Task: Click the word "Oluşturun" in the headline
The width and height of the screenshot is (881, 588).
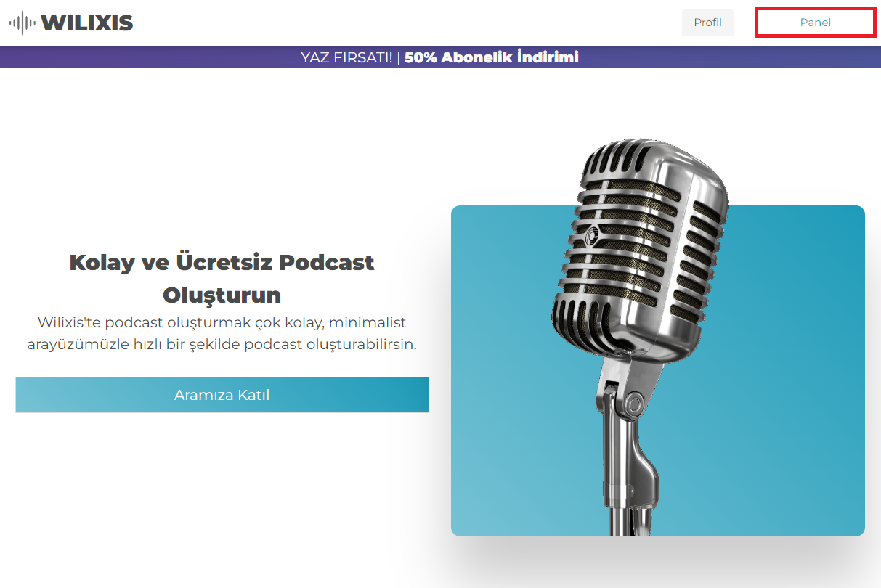Action: click(x=222, y=295)
